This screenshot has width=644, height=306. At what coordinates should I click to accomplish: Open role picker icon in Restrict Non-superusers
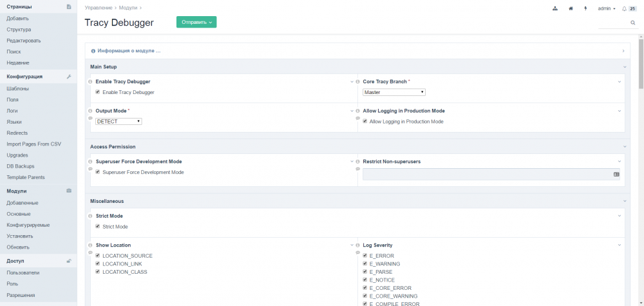click(616, 174)
